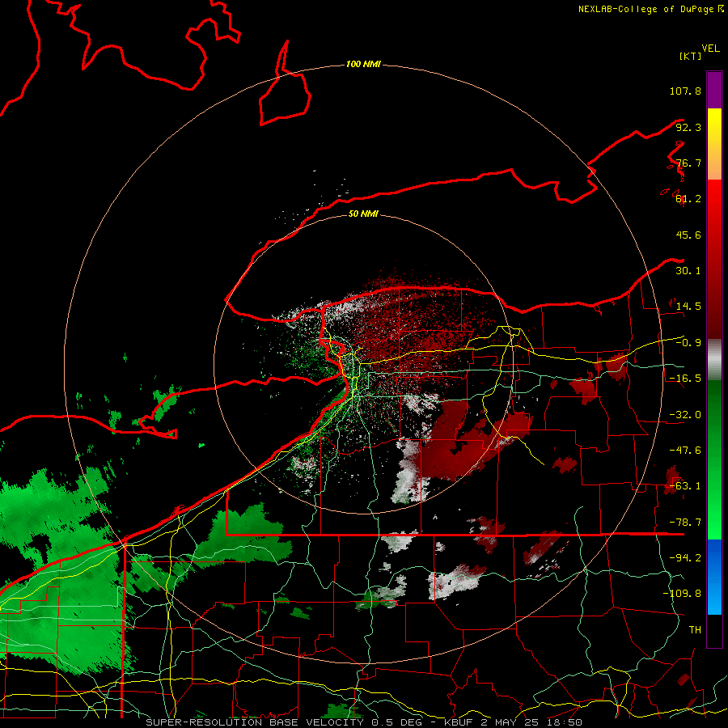Select the -32.0 velocity scale value
728x728 pixels.
point(685,415)
